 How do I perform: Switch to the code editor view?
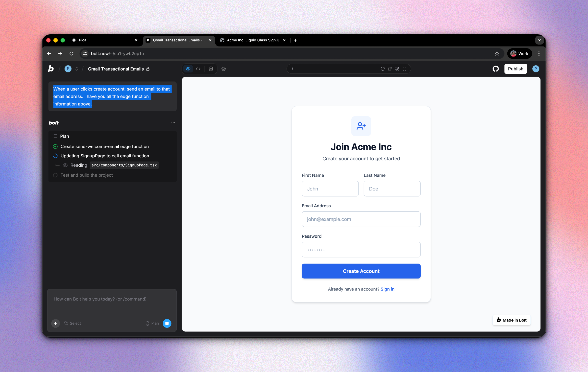pyautogui.click(x=198, y=69)
